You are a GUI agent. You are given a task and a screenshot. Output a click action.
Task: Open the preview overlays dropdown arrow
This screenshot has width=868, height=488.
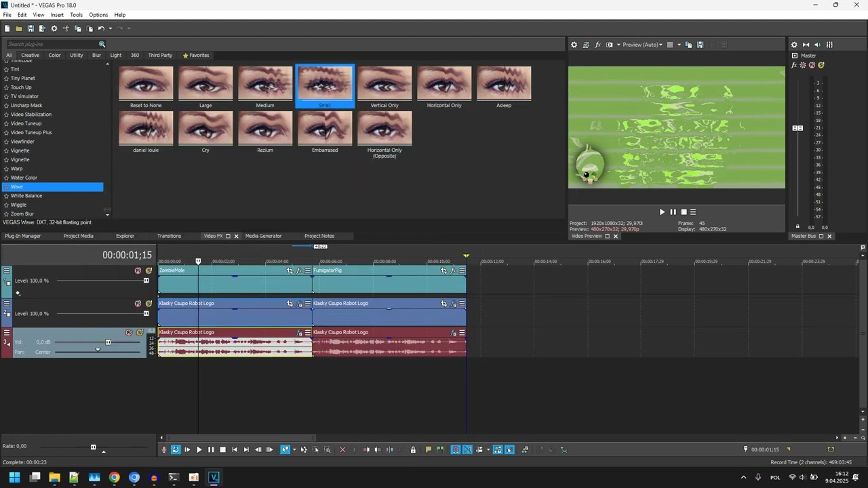(x=679, y=45)
